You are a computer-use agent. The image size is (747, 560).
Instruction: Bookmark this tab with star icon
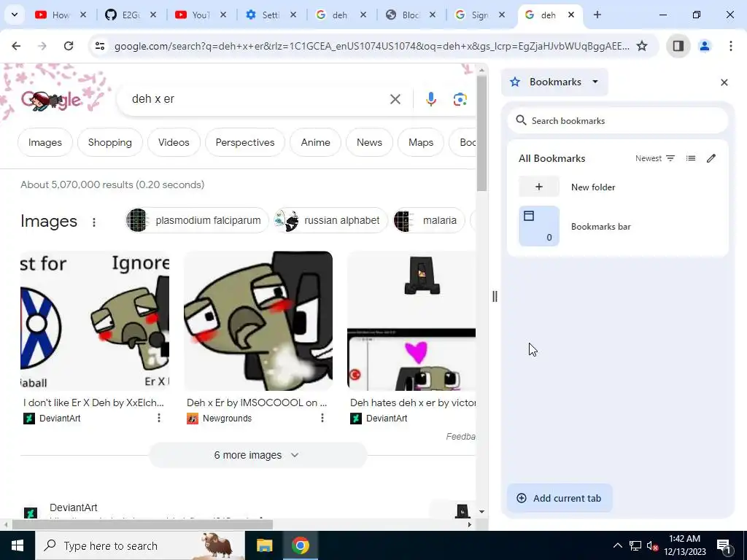pyautogui.click(x=642, y=46)
